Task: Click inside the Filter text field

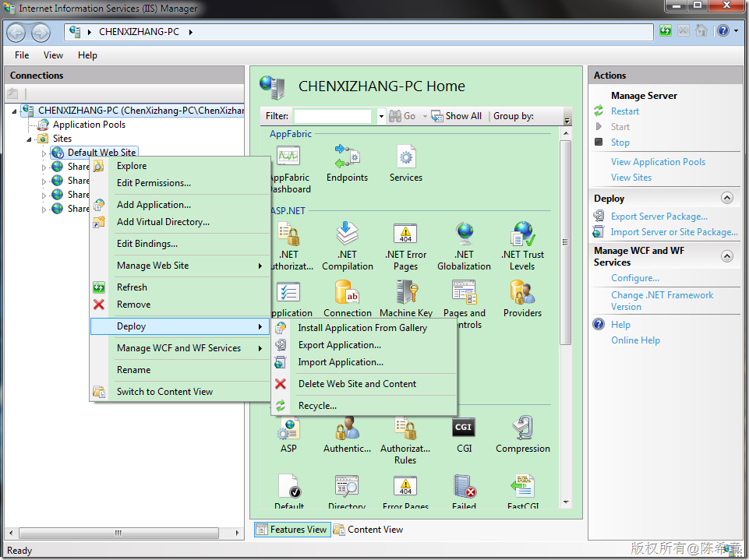Action: click(333, 116)
